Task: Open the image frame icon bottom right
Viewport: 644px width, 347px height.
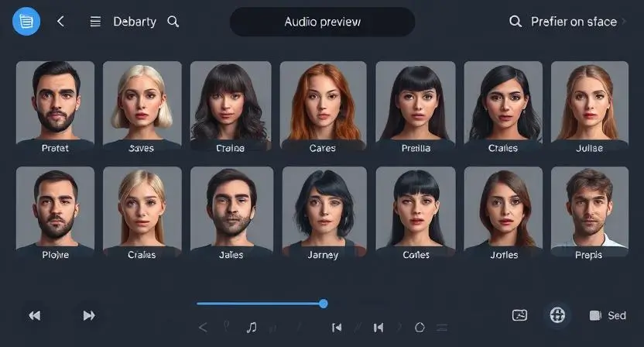Action: pyautogui.click(x=519, y=315)
